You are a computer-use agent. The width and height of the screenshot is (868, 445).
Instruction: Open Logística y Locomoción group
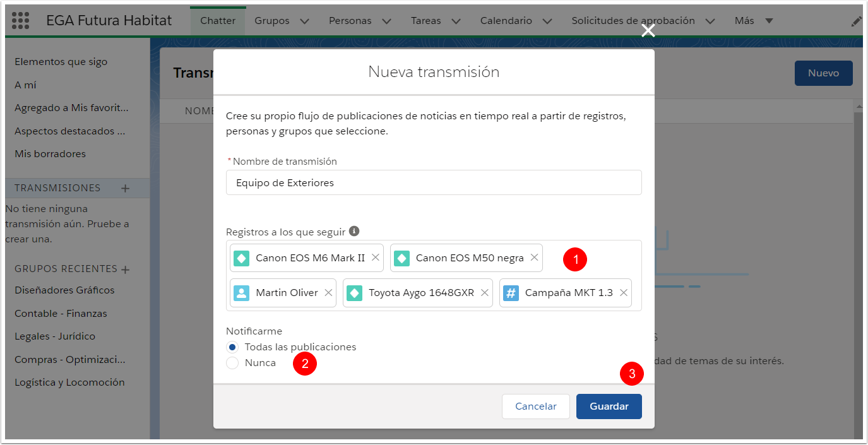(x=69, y=383)
